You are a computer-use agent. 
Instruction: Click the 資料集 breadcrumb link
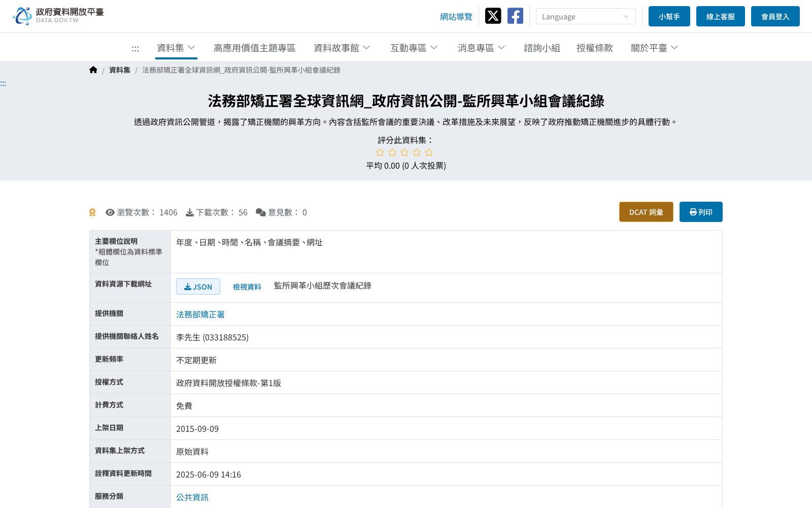(120, 70)
